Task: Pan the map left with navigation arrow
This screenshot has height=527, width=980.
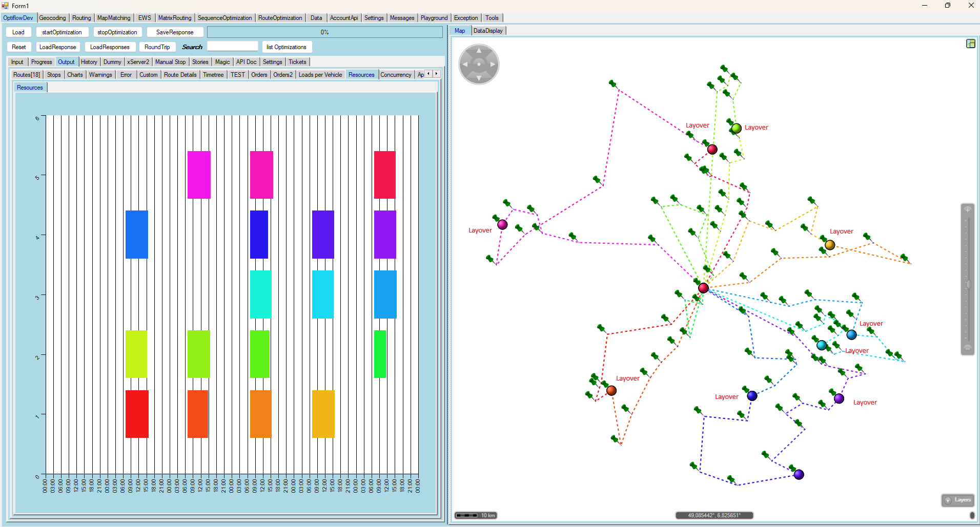Action: [x=464, y=65]
